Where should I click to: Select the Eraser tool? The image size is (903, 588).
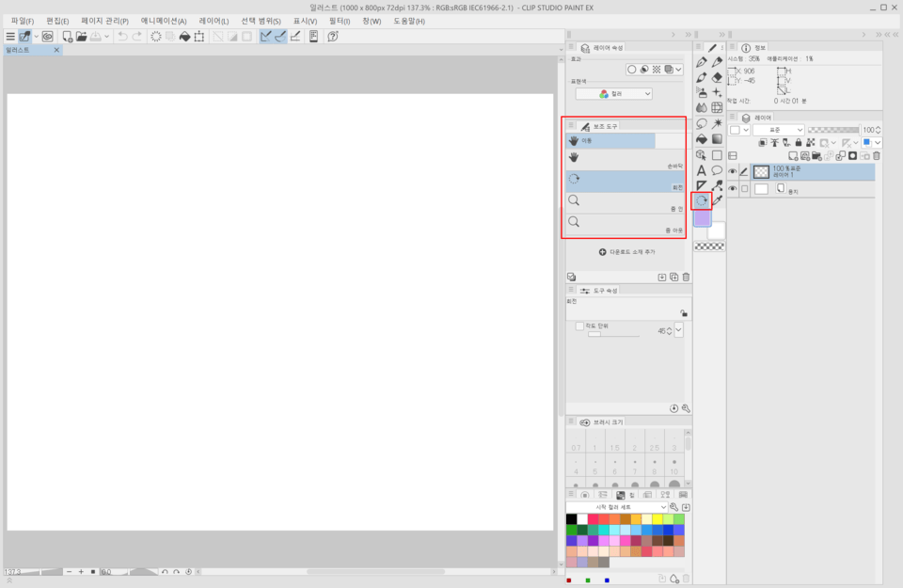click(x=717, y=78)
